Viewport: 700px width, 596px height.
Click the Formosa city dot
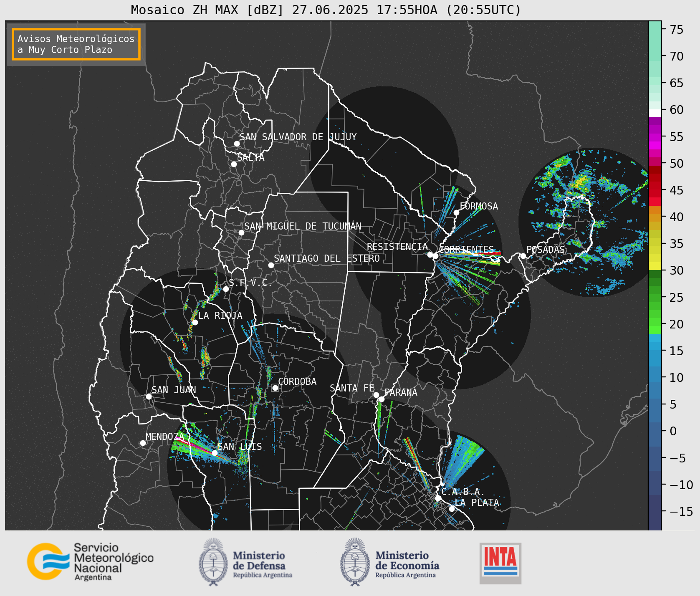point(457,212)
